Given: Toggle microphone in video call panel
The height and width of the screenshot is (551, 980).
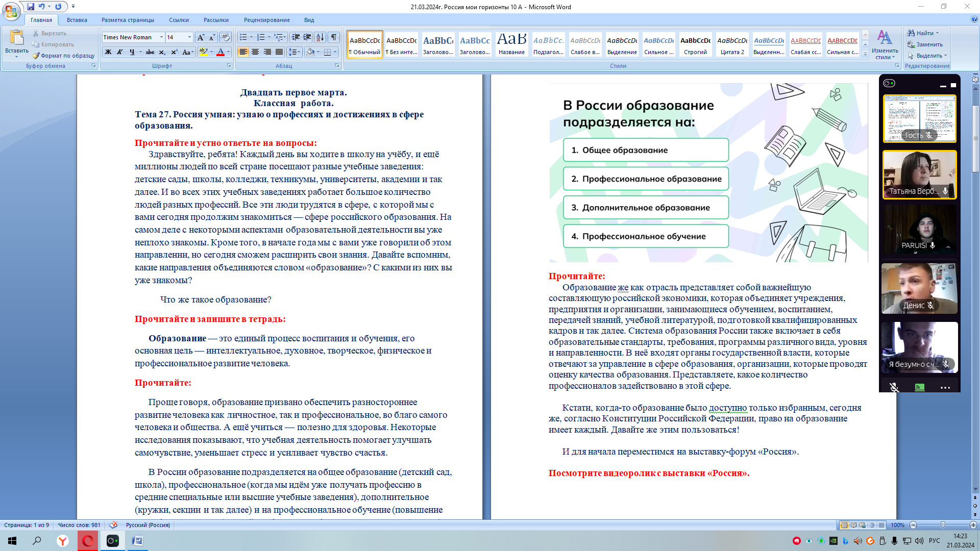Looking at the screenshot, I should [x=894, y=387].
